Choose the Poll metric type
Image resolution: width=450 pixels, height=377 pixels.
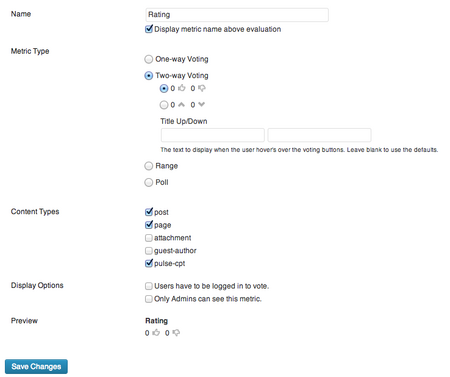(x=149, y=182)
